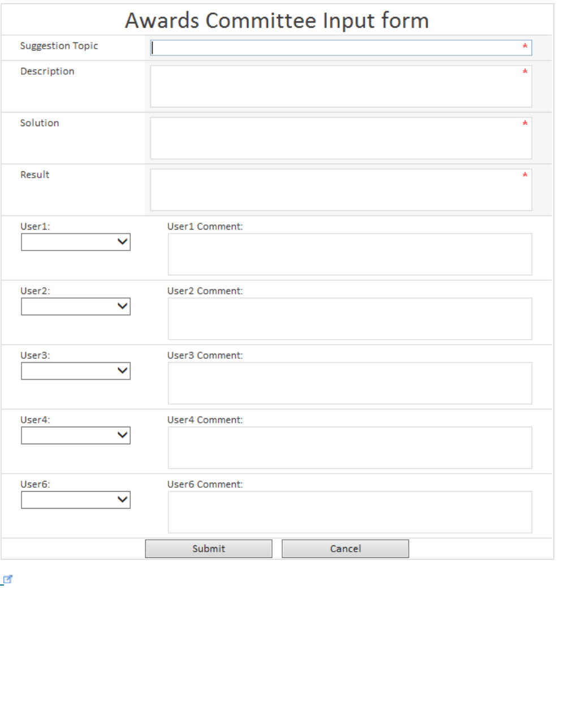Viewport: 574px width, 728px height.
Task: Click the User2 Comment box
Action: pyautogui.click(x=350, y=319)
